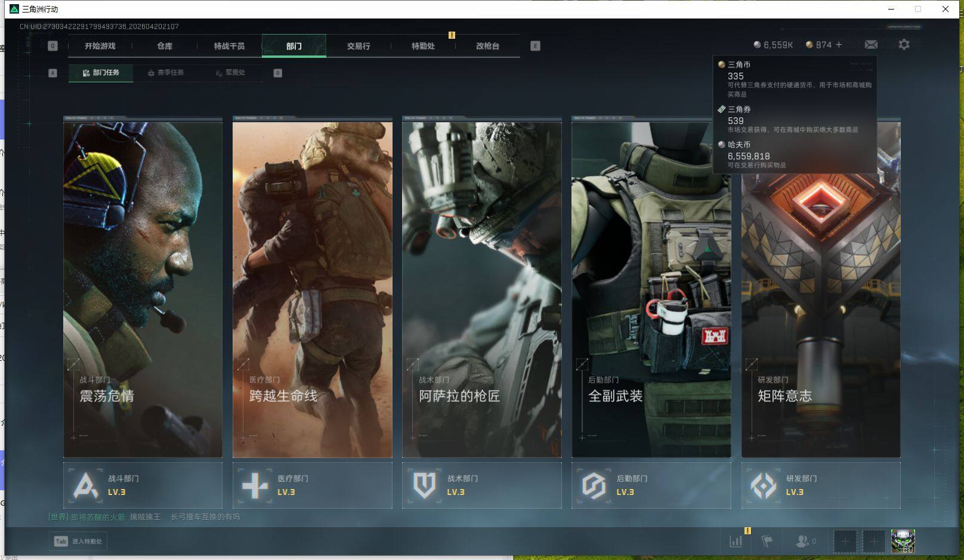Click the flags icon in bottom bar
This screenshot has height=560, width=964.
click(767, 541)
